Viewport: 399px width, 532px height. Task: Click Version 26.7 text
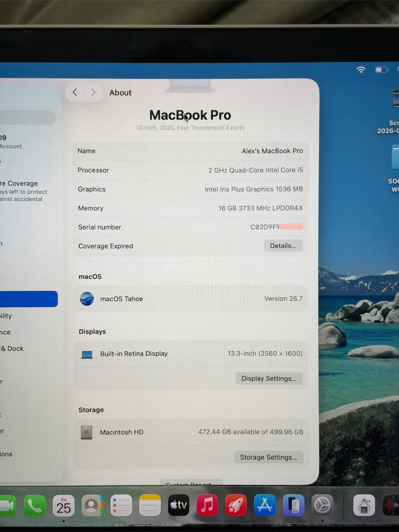coord(283,299)
